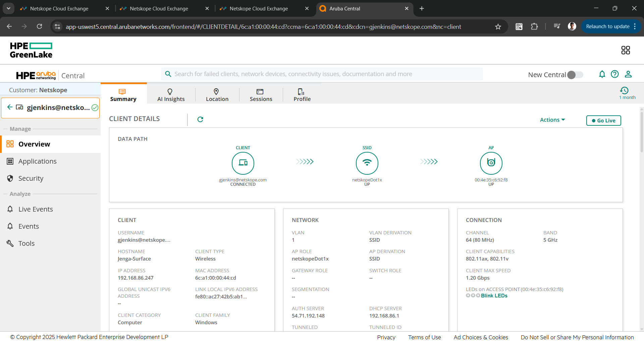Open the Sessions tab
Viewport: 644px width, 342px height.
coord(261,95)
